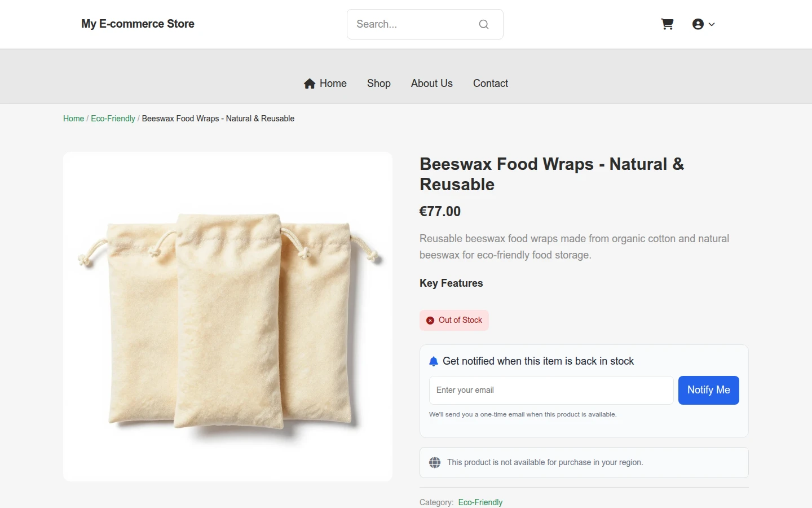Click the Enter your email field

[551, 390]
